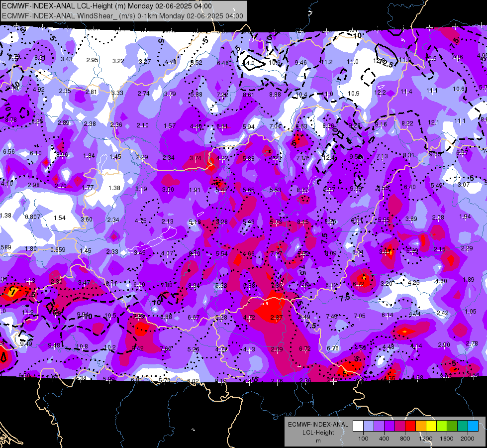Image resolution: width=487 pixels, height=448 pixels.
Task: Click the grid value '12.4'
Action: (x=329, y=158)
